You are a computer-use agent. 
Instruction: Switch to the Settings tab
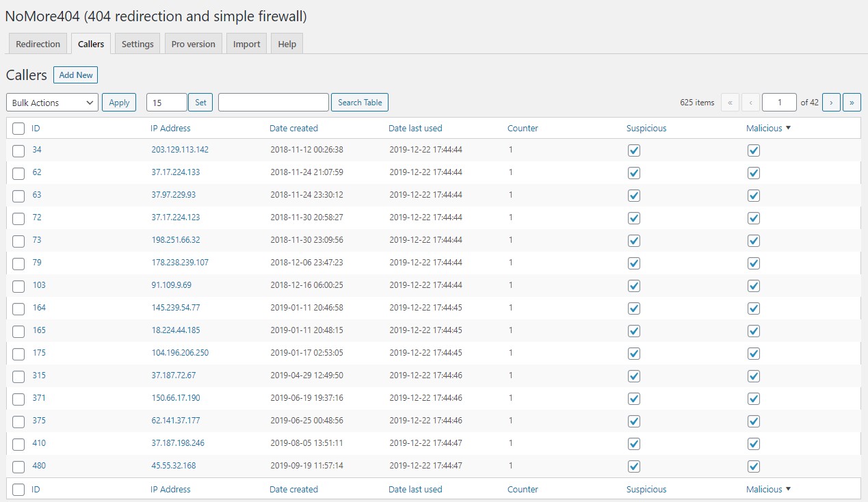(137, 44)
